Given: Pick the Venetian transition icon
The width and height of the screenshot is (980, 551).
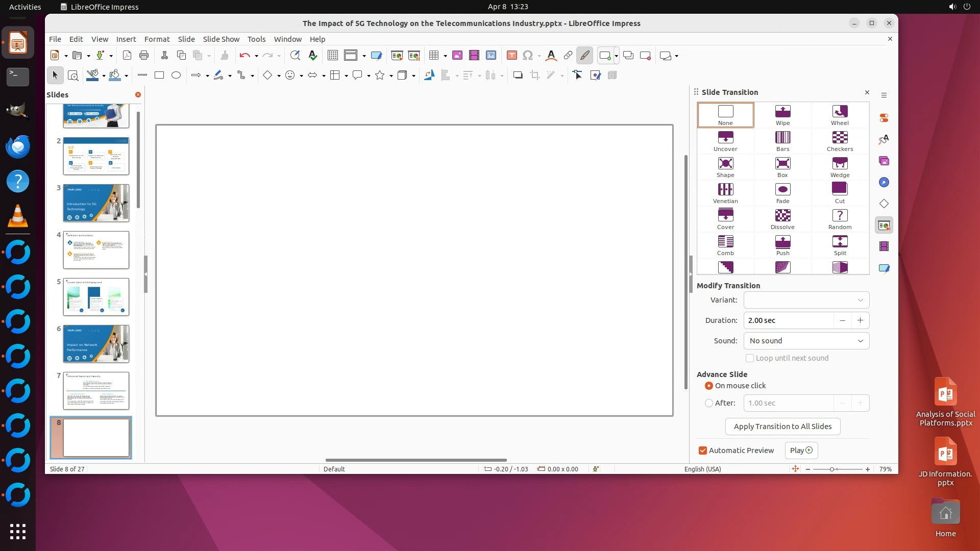Looking at the screenshot, I should (725, 193).
